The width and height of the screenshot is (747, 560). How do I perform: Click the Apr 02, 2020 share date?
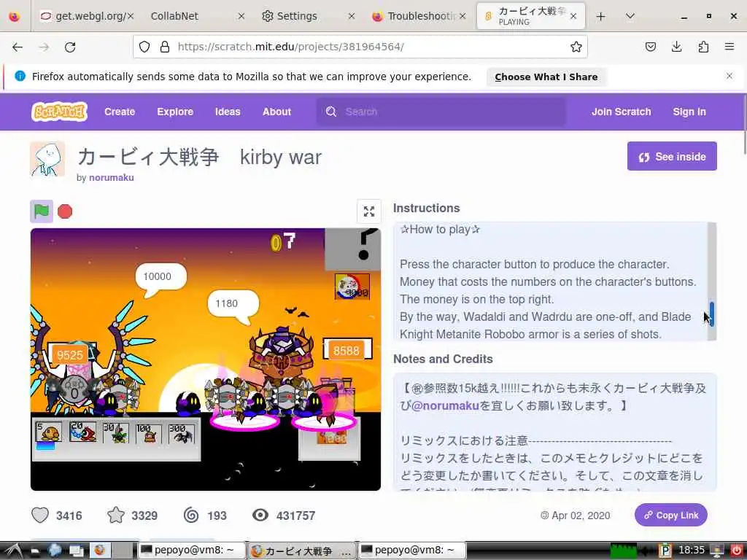click(580, 516)
